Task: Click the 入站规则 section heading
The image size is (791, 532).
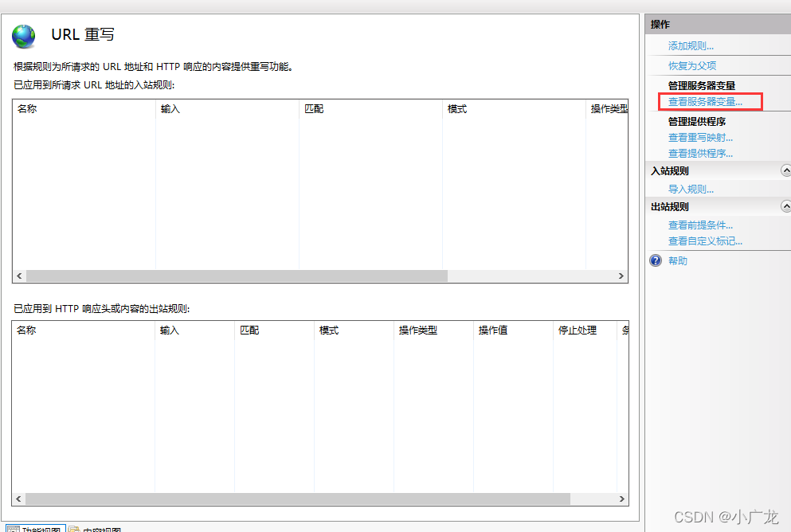Action: pos(669,171)
